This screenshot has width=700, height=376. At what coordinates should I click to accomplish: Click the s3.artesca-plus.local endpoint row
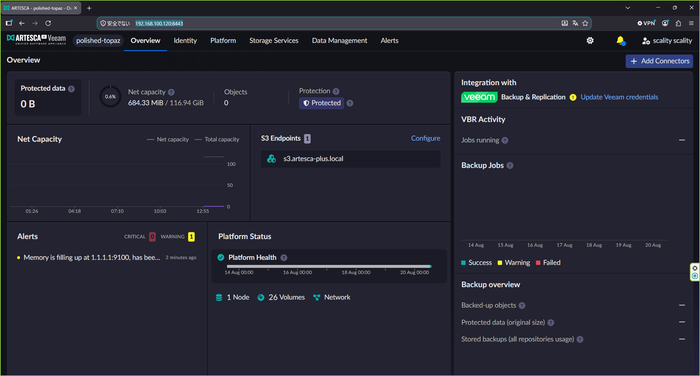click(350, 159)
